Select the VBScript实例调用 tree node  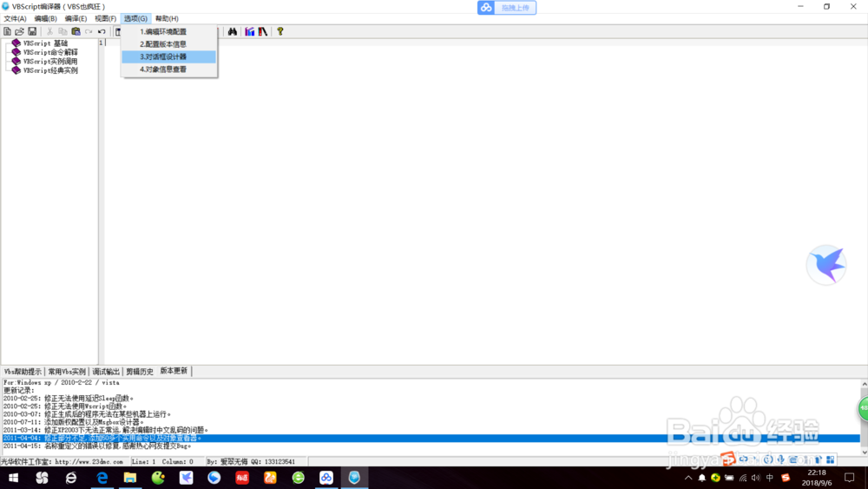(x=50, y=62)
